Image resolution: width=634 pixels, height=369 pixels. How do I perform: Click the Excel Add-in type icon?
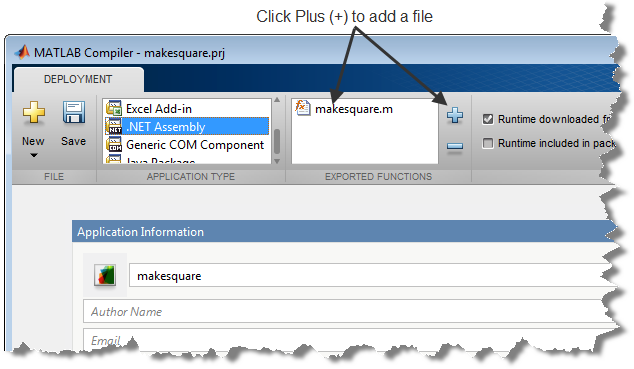[x=114, y=108]
